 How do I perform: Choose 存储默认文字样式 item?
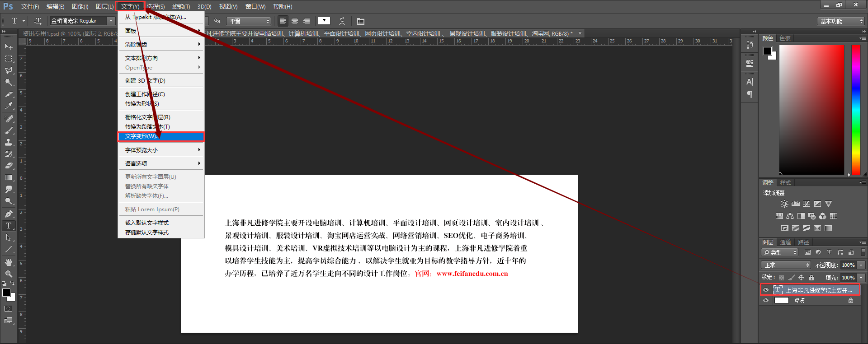click(161, 232)
